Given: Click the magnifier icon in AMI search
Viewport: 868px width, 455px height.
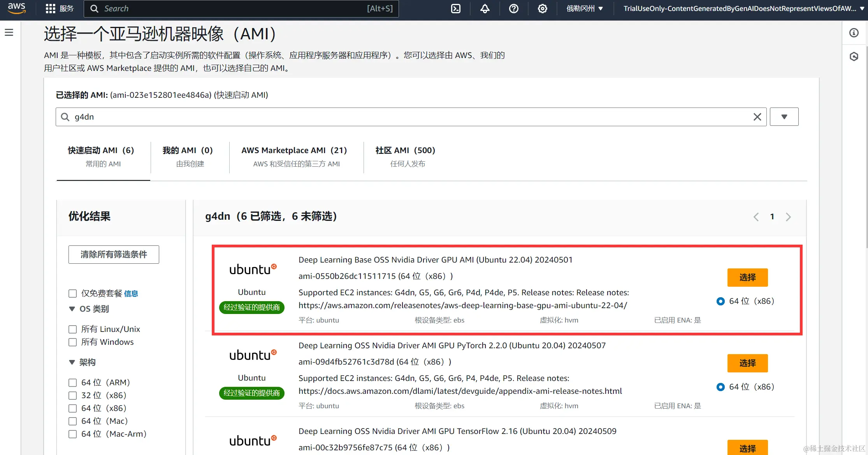Looking at the screenshot, I should coord(65,117).
